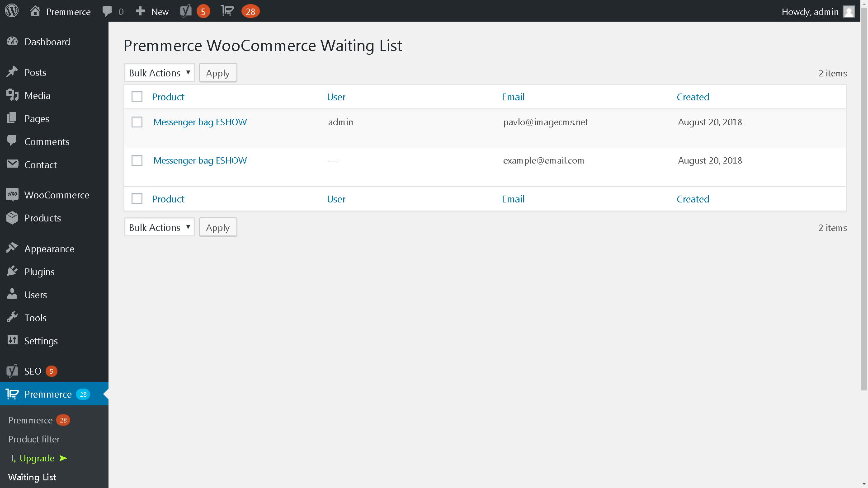Screen dimensions: 868x488
Task: Click the Media library icon
Action: (12, 95)
